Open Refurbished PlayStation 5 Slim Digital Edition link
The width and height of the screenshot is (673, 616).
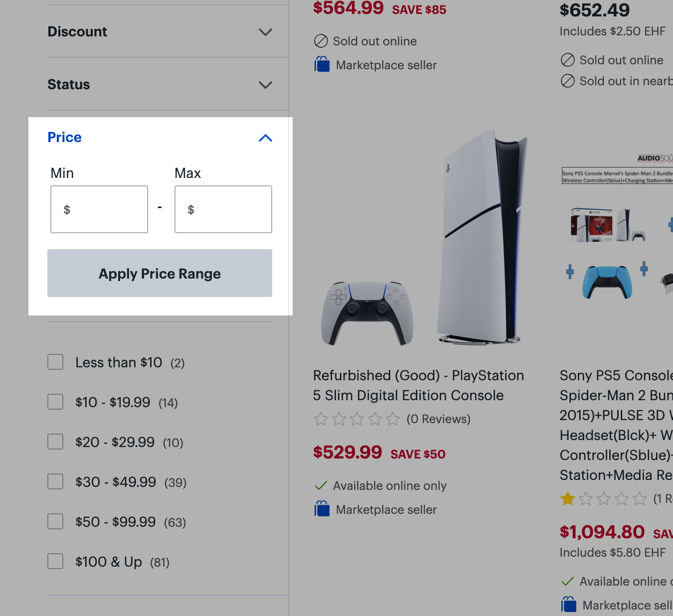418,385
